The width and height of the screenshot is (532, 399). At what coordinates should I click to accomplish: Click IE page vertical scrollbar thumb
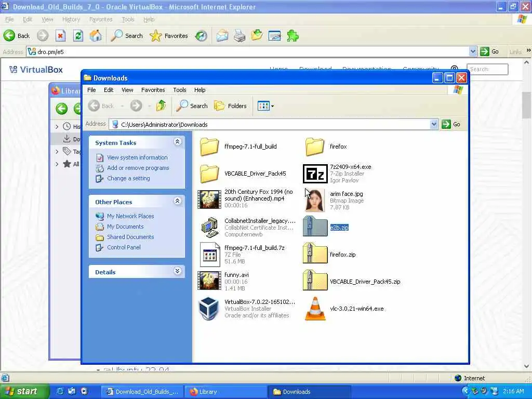pos(527,105)
